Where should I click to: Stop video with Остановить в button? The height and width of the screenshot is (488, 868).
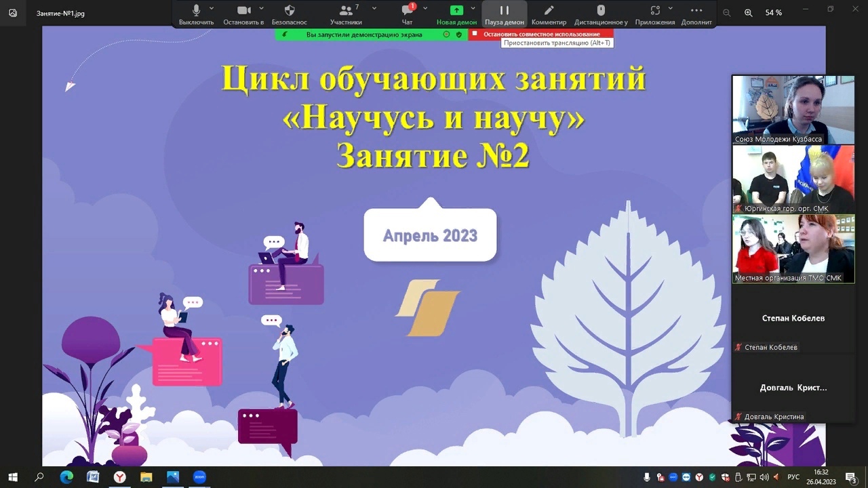243,15
